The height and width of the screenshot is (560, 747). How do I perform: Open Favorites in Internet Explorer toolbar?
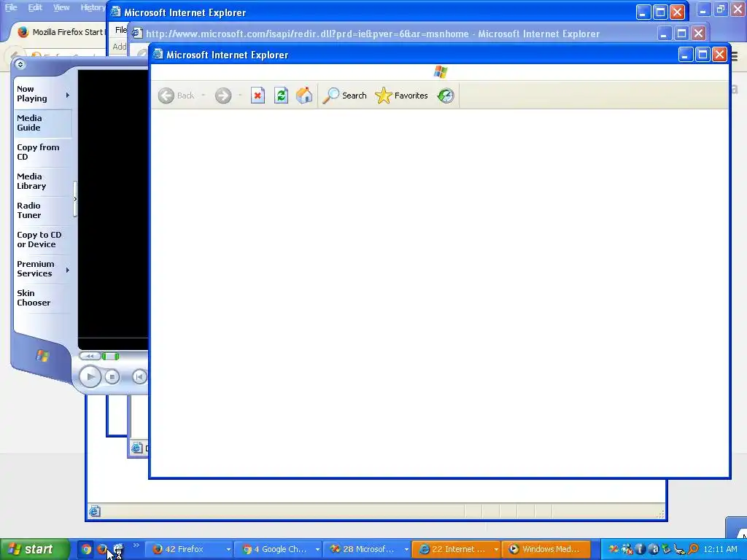click(402, 96)
